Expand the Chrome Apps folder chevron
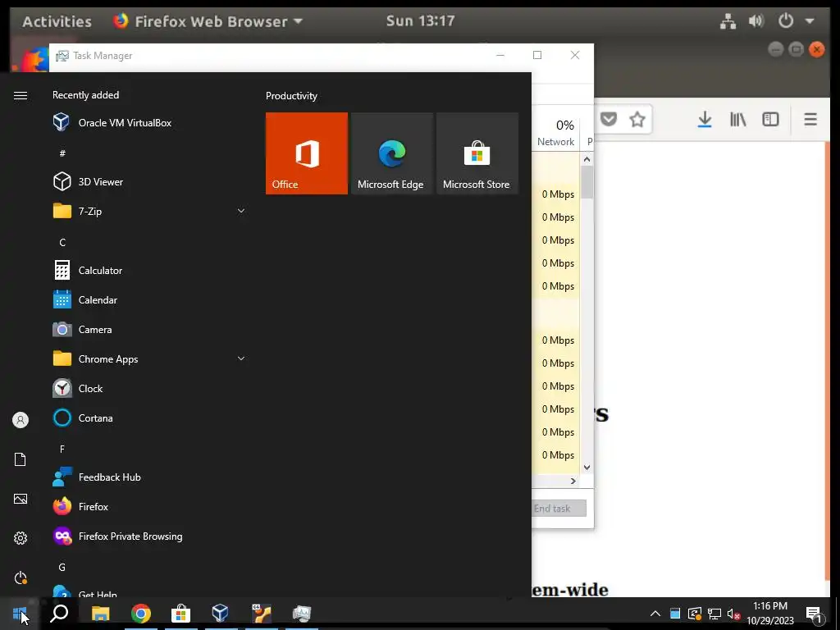Image resolution: width=840 pixels, height=630 pixels. coord(241,359)
